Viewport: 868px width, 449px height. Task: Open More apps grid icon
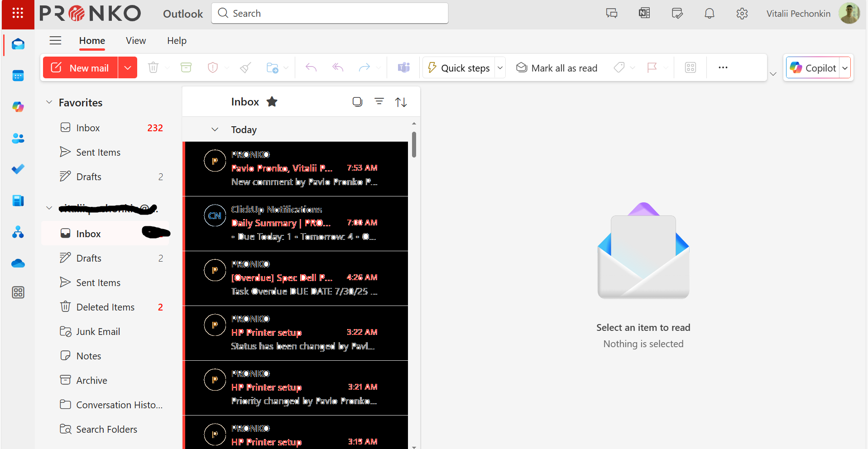pos(18,292)
